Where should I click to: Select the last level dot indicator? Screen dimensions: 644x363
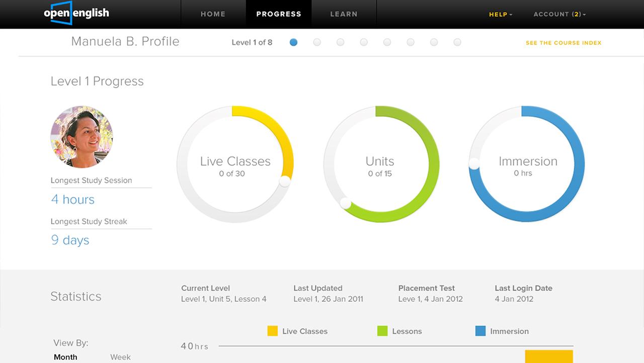457,42
